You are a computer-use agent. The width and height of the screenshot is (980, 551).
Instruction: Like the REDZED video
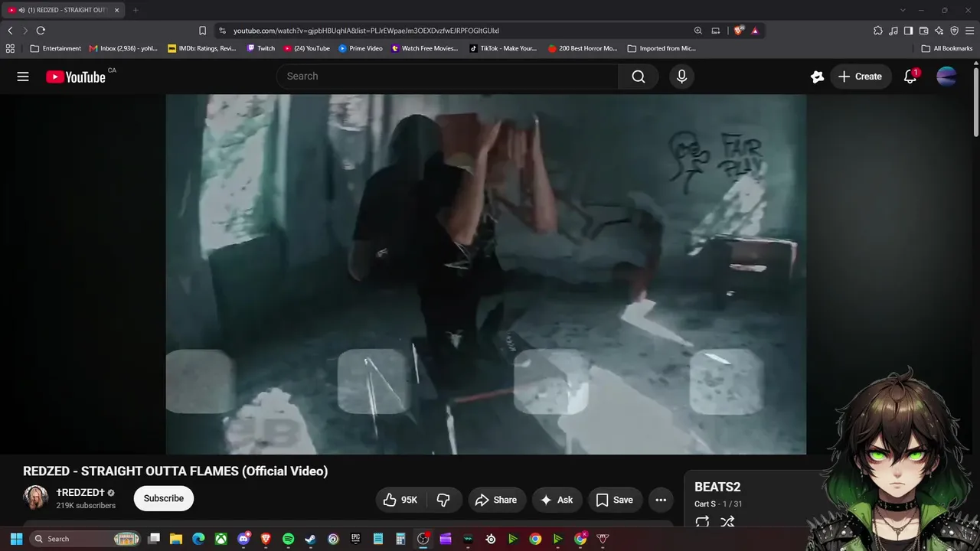pyautogui.click(x=400, y=500)
